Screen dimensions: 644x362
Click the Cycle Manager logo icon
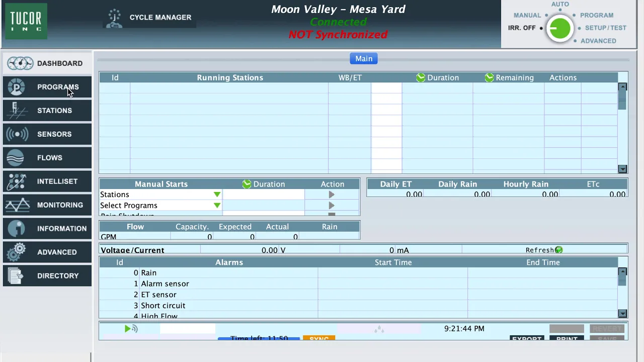[115, 18]
